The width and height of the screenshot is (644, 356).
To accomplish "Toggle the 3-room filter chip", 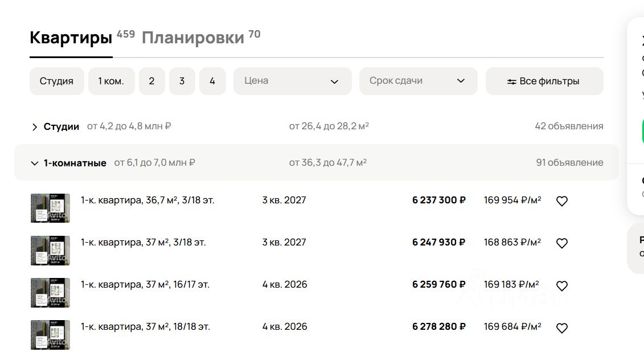I will click(x=182, y=81).
